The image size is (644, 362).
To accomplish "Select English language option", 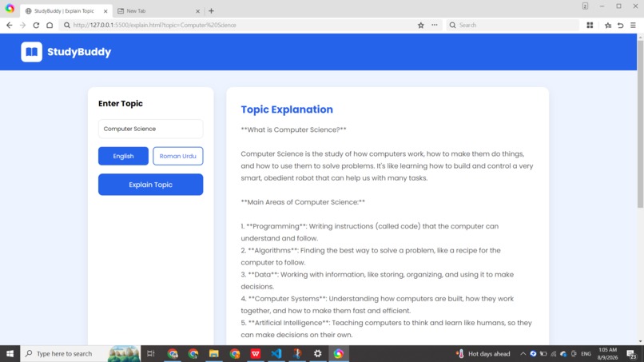I will tap(123, 156).
